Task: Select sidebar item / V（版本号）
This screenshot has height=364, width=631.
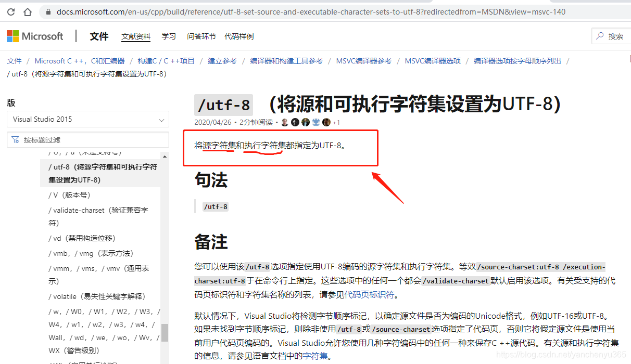Action: 70,196
